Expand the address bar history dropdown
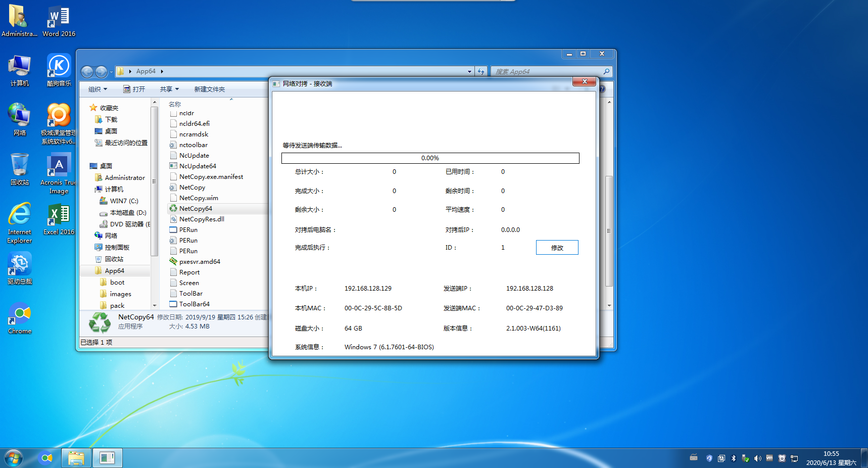The image size is (868, 468). coord(469,71)
